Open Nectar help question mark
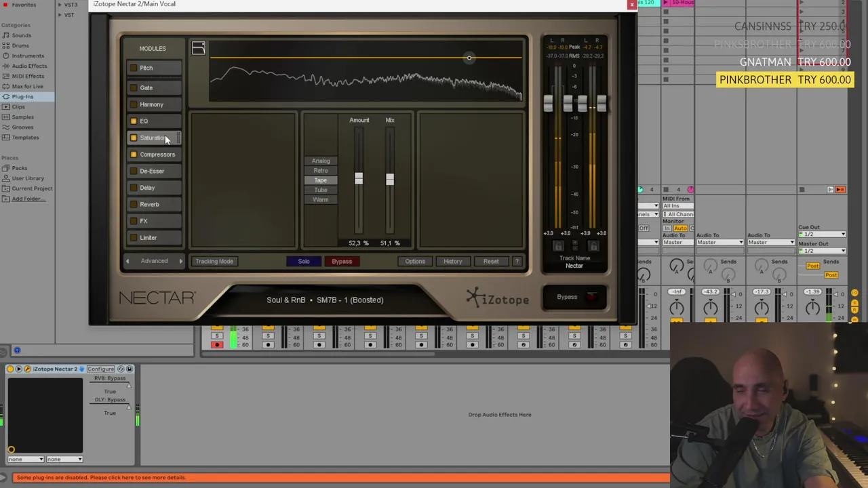 point(517,261)
